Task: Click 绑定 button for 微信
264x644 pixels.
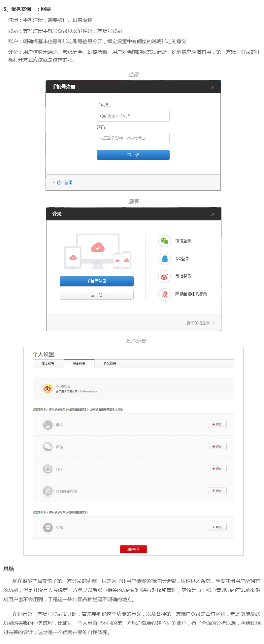Action: [217, 447]
